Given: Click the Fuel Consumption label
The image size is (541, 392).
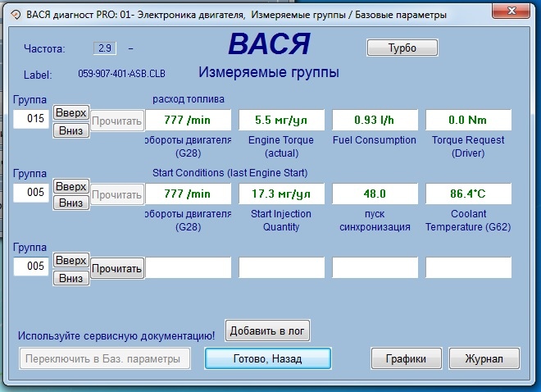Looking at the screenshot, I should (x=375, y=140).
